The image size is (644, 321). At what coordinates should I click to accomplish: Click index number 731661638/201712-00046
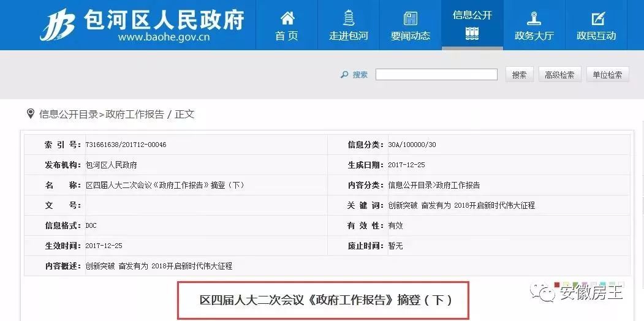click(126, 145)
